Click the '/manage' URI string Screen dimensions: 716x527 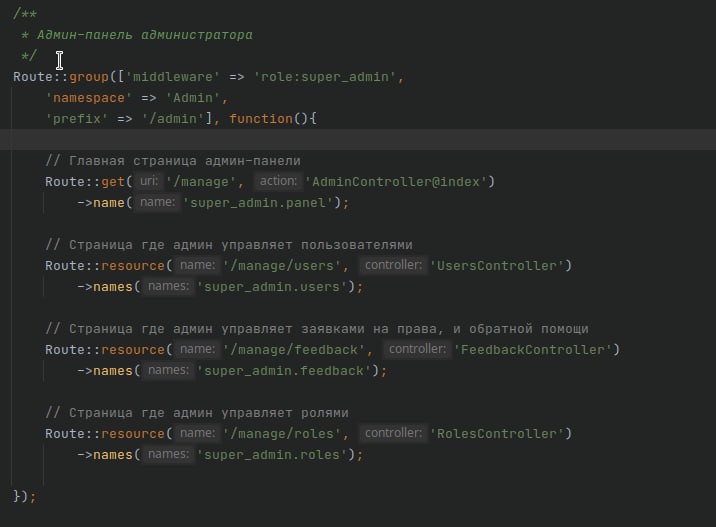click(201, 182)
